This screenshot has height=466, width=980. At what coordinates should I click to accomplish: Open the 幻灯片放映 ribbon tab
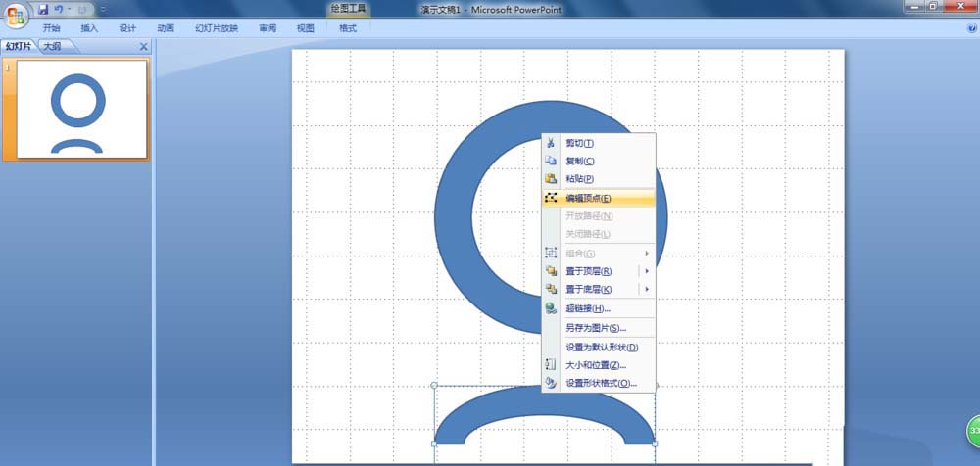pos(217,28)
